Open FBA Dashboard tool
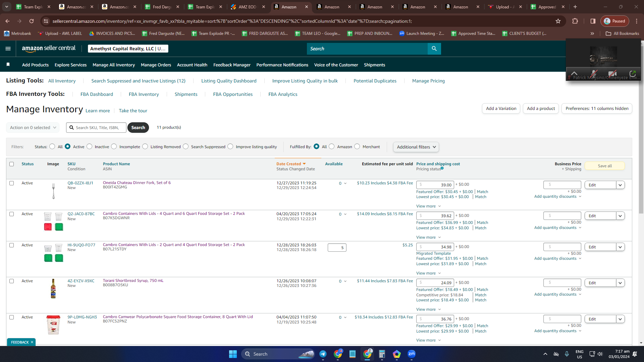 pyautogui.click(x=97, y=94)
